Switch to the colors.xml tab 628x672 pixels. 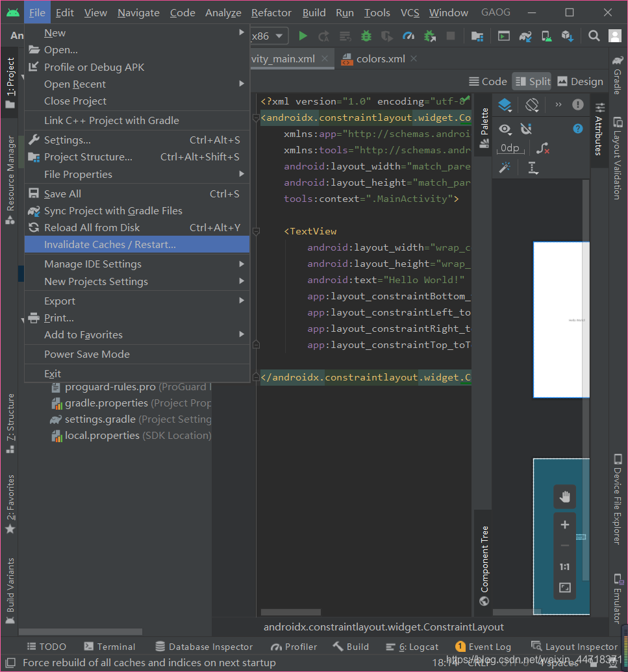tap(383, 58)
